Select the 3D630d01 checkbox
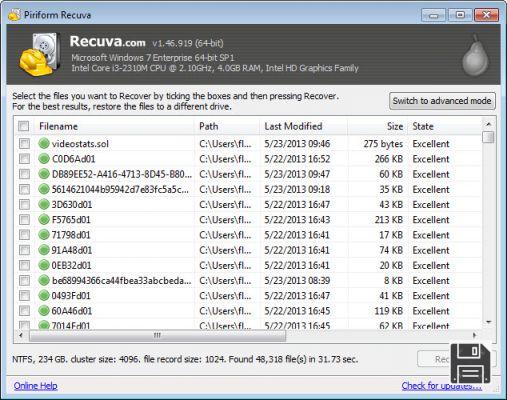The height and width of the screenshot is (400, 507). click(x=24, y=204)
